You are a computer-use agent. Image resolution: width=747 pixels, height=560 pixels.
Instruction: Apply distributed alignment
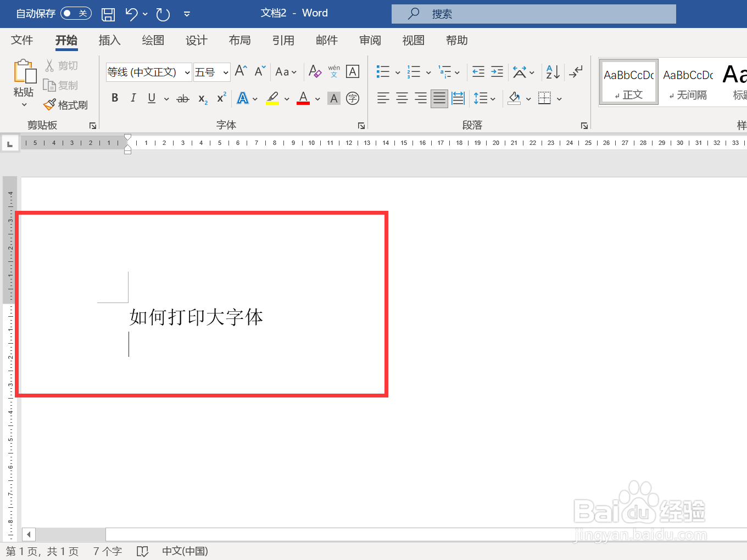click(x=458, y=98)
